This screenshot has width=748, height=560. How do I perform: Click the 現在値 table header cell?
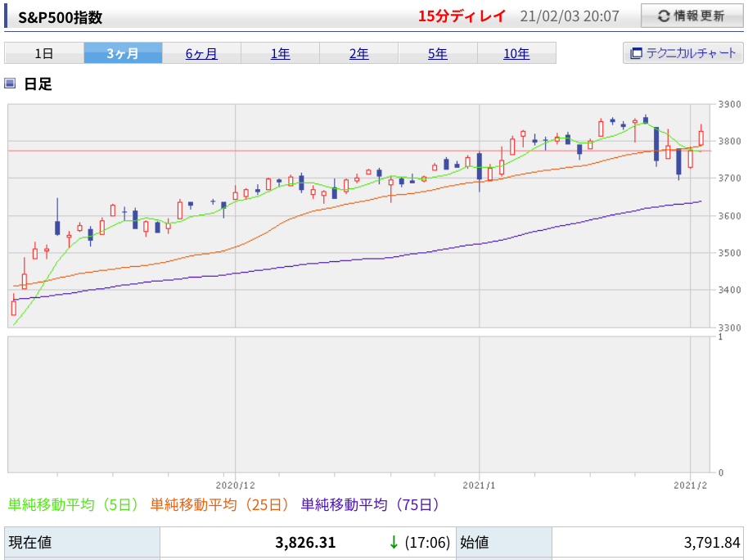[82, 543]
